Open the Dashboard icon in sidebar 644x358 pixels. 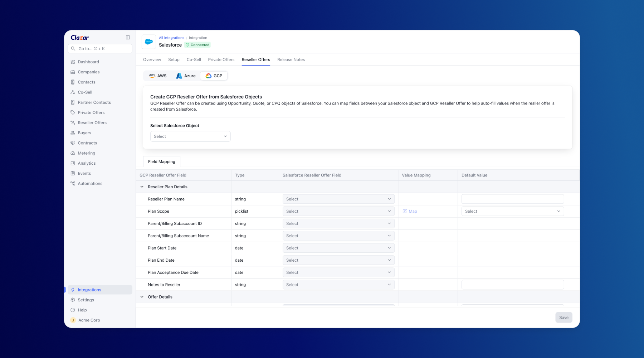tap(73, 62)
